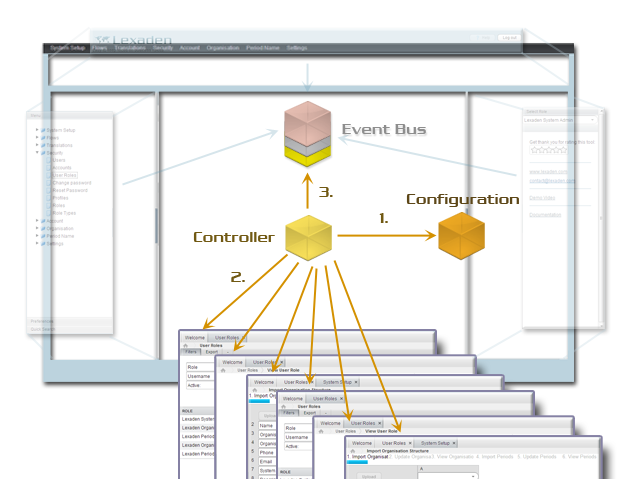Open the Settings menu in the top bar

[x=297, y=48]
